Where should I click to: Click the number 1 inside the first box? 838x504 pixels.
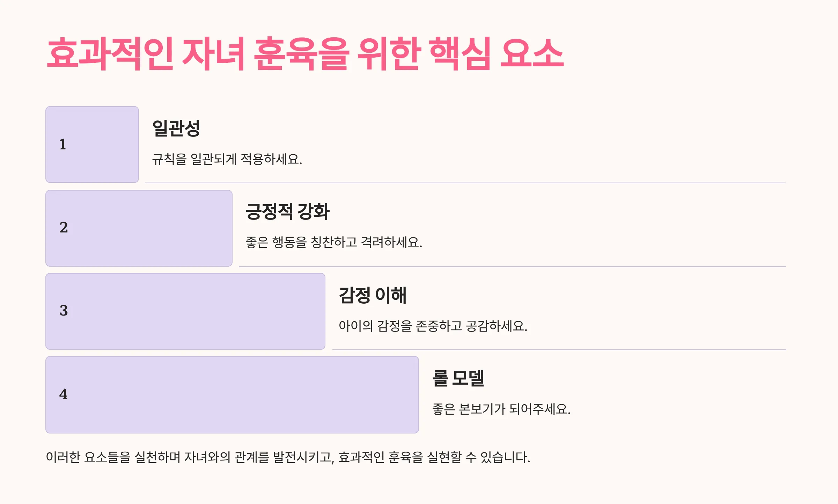tap(63, 144)
